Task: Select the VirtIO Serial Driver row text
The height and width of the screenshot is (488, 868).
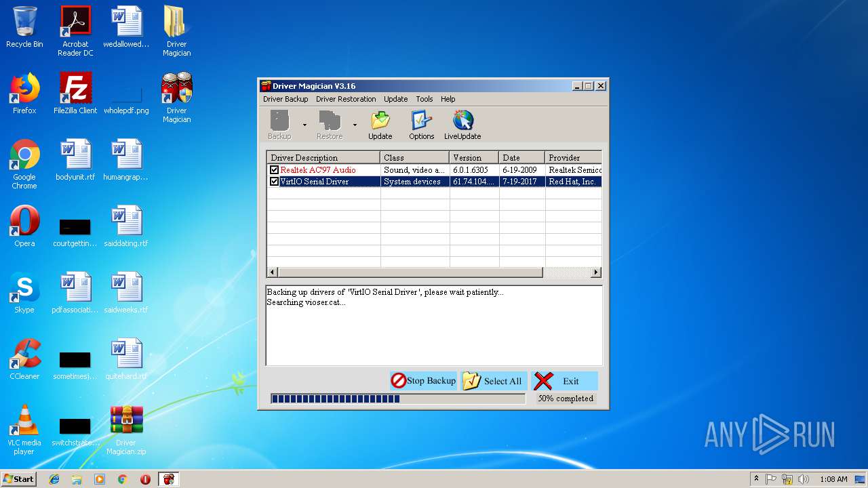Action: point(315,182)
